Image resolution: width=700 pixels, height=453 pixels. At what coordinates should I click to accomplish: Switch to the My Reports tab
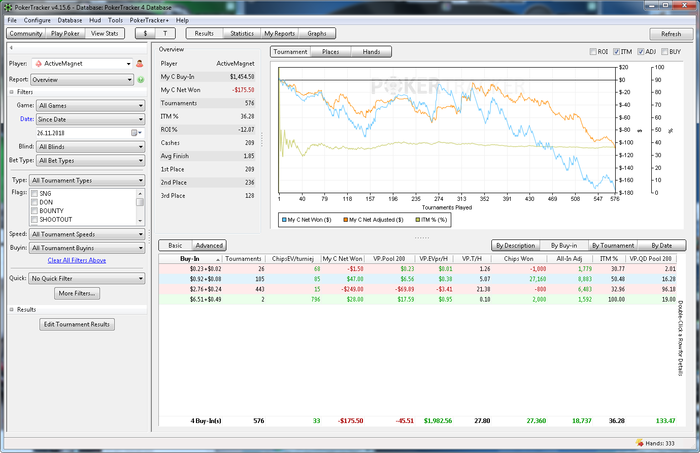[279, 33]
